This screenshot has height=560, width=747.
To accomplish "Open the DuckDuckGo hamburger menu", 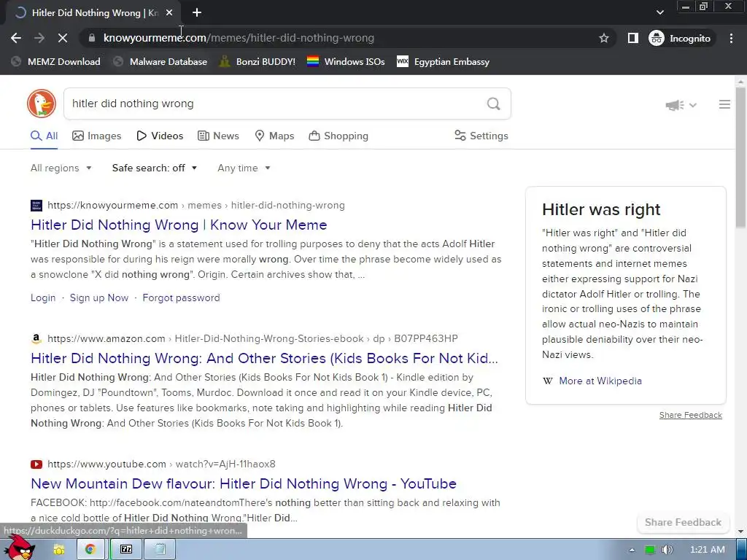I will [724, 104].
